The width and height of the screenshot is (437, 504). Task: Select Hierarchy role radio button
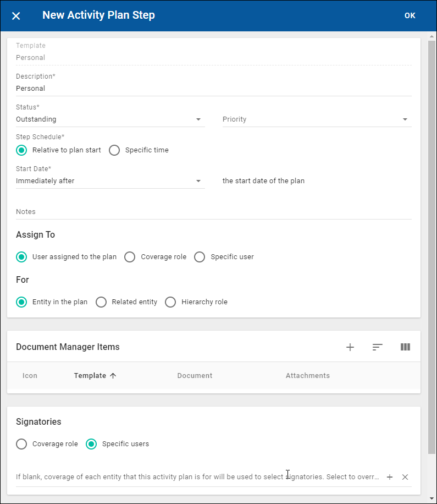[x=171, y=302]
